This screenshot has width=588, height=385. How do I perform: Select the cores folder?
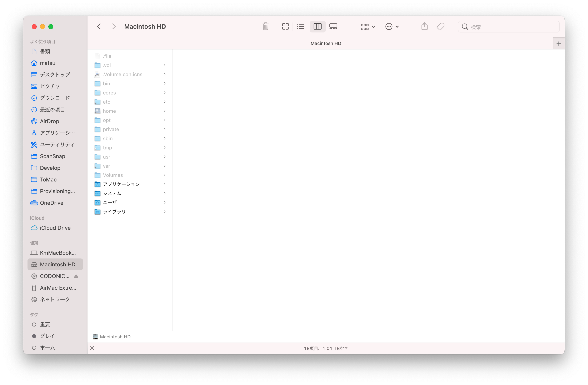[130, 93]
